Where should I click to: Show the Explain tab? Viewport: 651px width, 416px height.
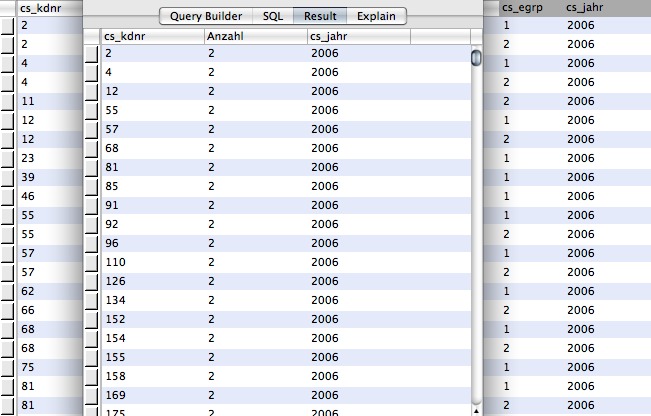(x=376, y=16)
